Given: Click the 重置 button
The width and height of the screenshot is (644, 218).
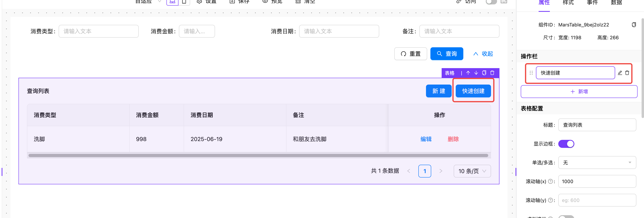Looking at the screenshot, I should pos(411,54).
